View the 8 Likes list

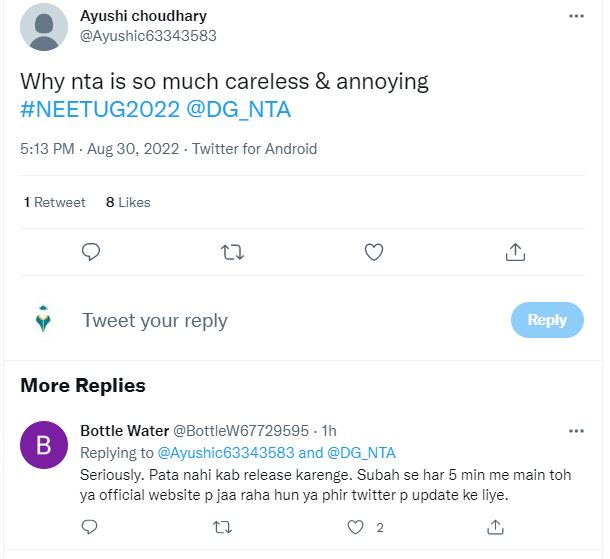coord(128,202)
